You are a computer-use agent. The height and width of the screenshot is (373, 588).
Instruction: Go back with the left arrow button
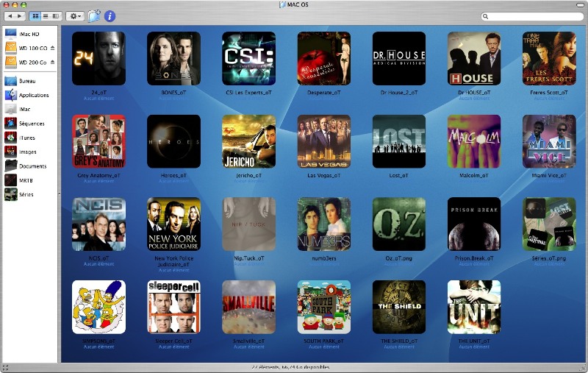[x=10, y=16]
